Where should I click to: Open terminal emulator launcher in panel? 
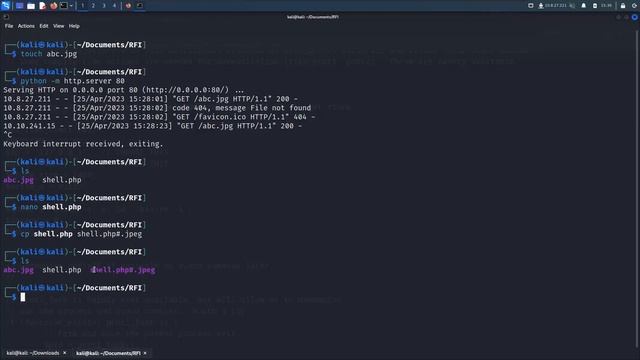click(64, 6)
